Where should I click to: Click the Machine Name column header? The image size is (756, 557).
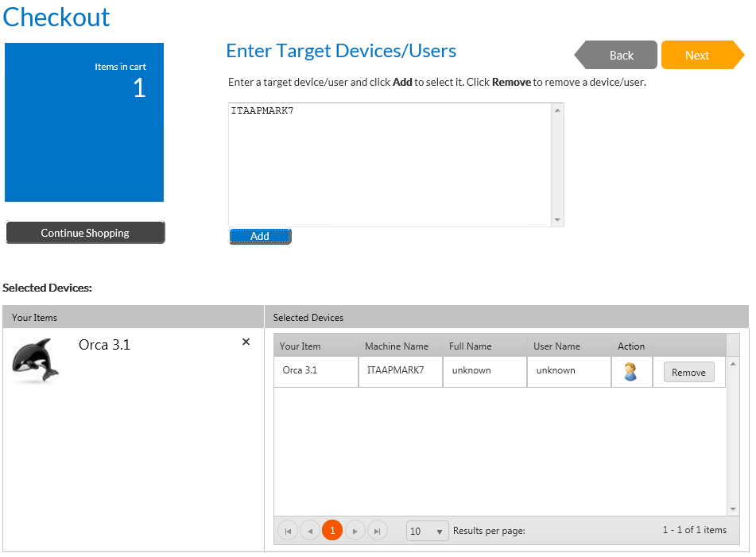coord(397,346)
